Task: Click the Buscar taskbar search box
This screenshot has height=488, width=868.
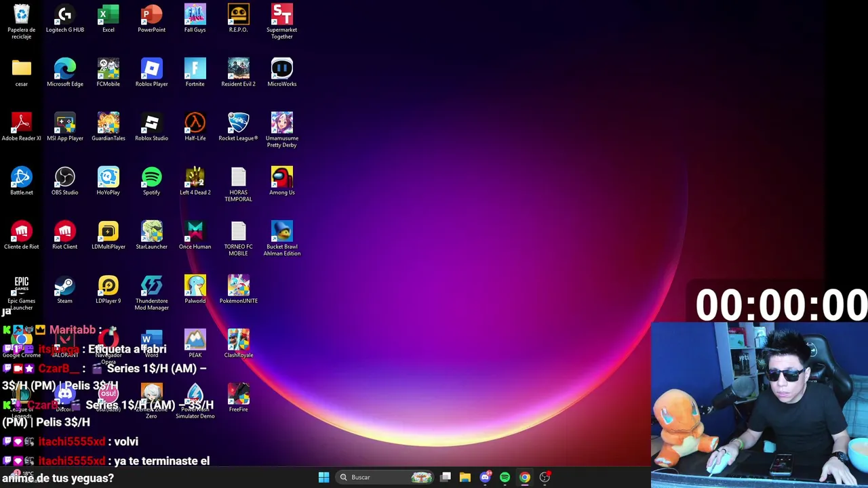Action: [x=384, y=477]
